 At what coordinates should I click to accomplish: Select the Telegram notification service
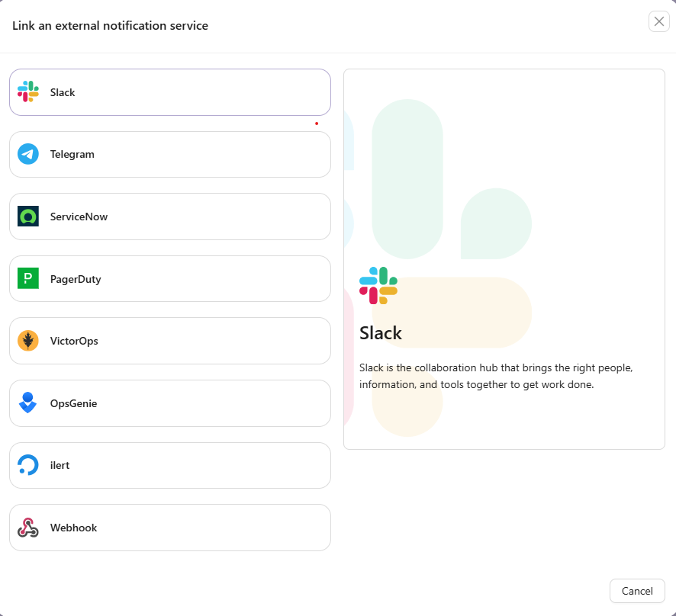point(169,153)
